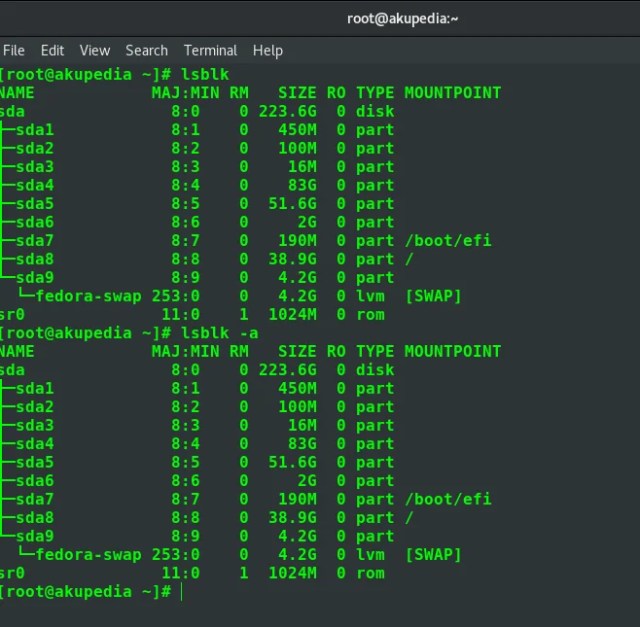Viewport: 640px width, 627px height.
Task: Click MOUNTPOINT header in first lsblk output
Action: pos(452,93)
